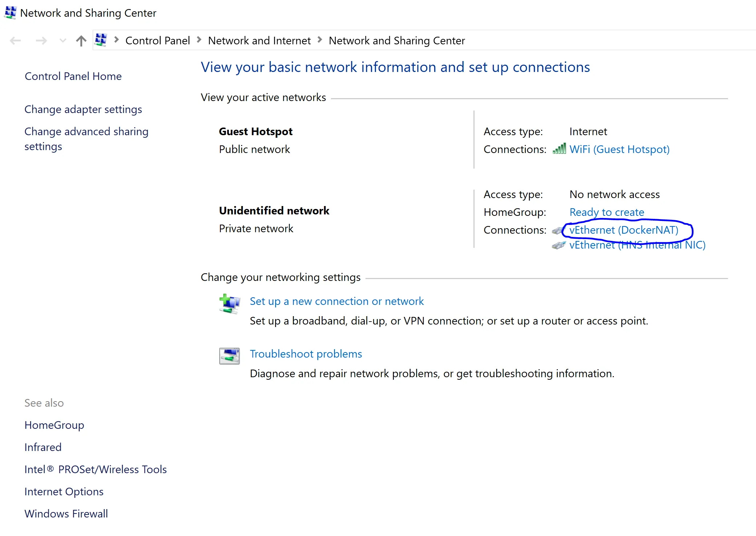Go up one level with the up arrow

pos(81,40)
